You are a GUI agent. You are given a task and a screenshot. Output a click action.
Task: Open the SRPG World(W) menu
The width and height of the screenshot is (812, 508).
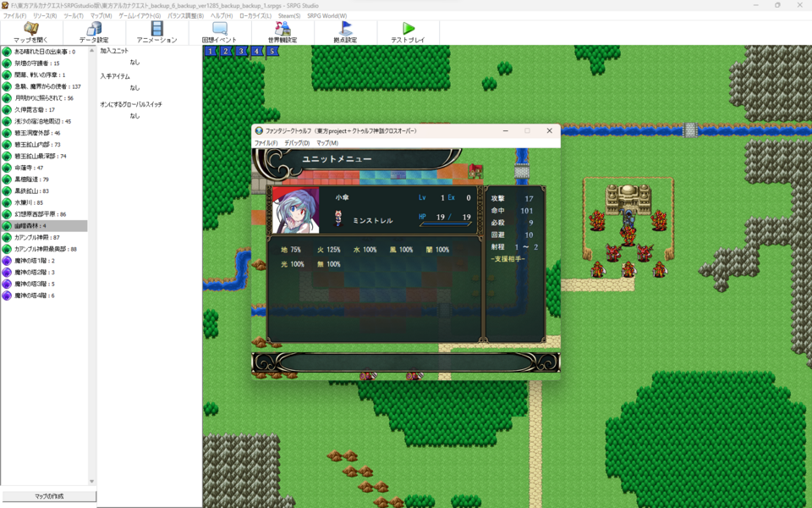pos(326,15)
